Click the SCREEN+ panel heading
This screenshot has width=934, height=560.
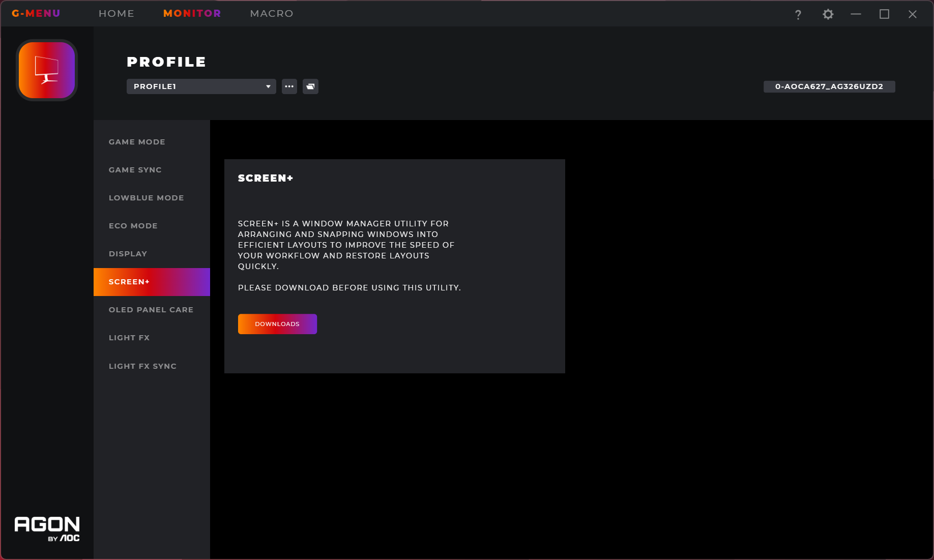266,178
